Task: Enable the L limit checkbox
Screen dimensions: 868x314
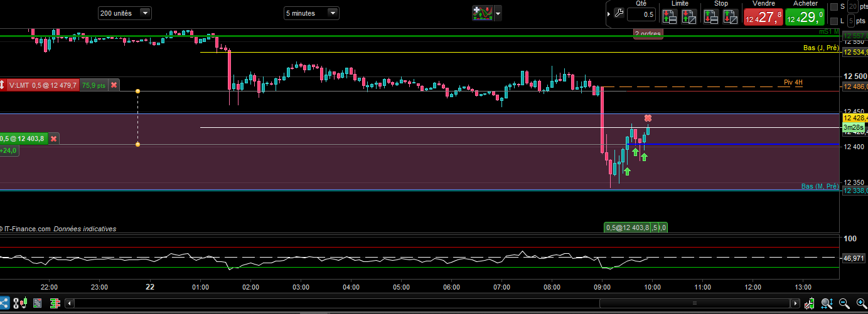Action: [x=833, y=22]
